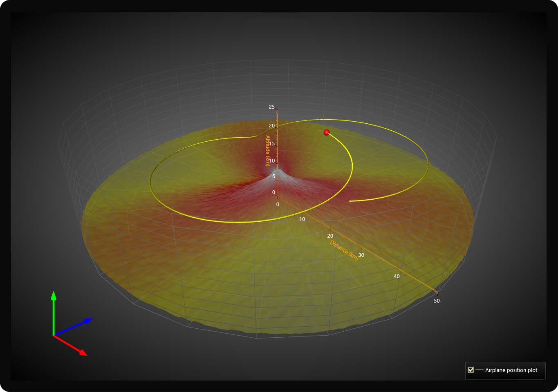558x392 pixels.
Task: Click the 40 tick label on Distance axis
Action: tap(397, 276)
